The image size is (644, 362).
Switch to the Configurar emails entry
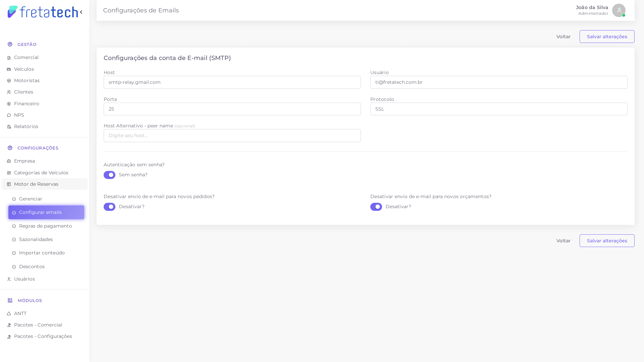40,212
